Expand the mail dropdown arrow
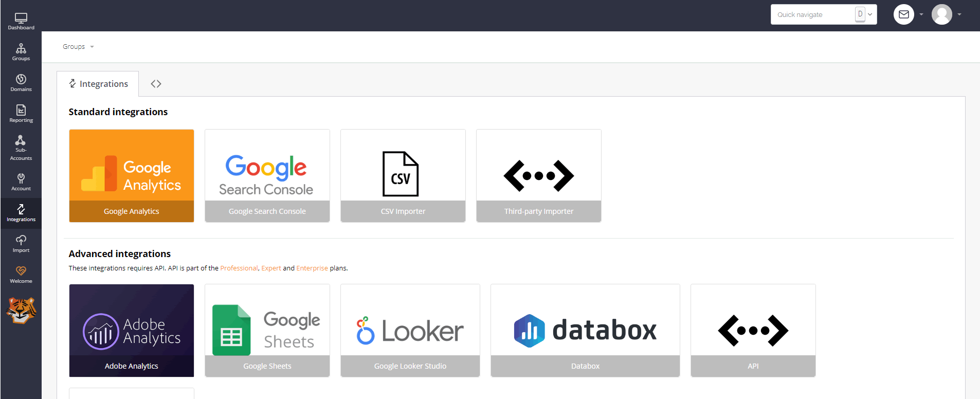The height and width of the screenshot is (399, 980). (921, 14)
